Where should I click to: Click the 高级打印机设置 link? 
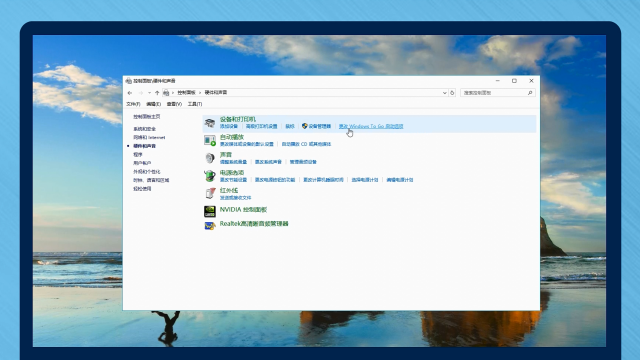pyautogui.click(x=262, y=127)
